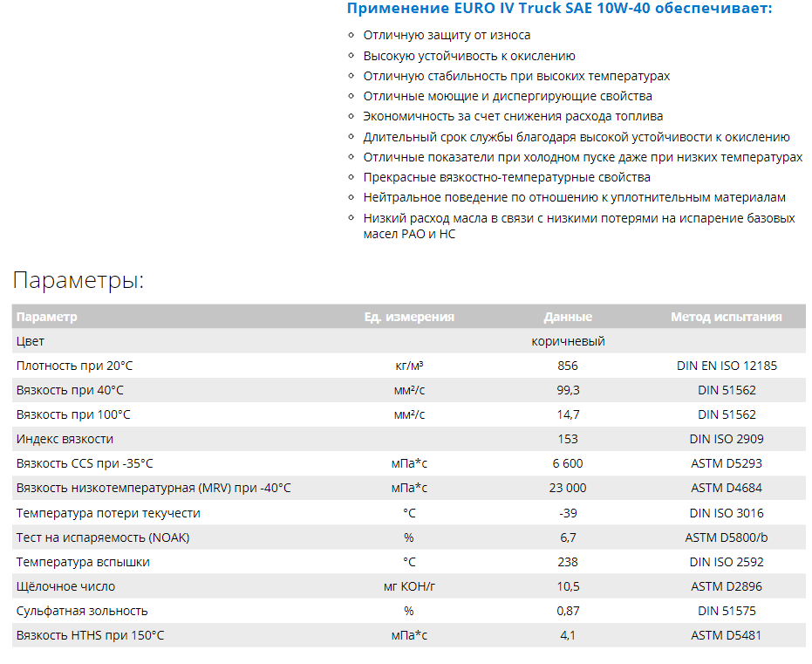
Task: Click the 'Вязкость низкотемпературная (MRV) при -40°C' label
Action: click(154, 488)
